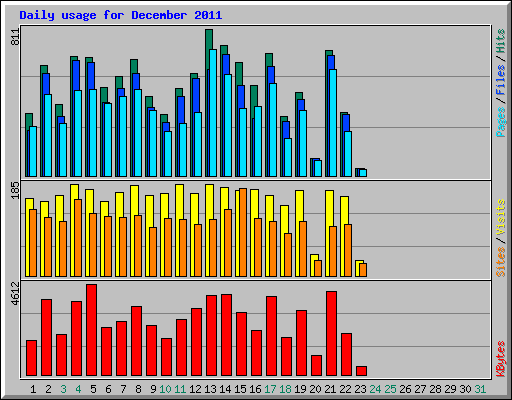Screen dimensions: 512x400
Task: Click weekend day '4' on the x-axis
Action: click(78, 389)
